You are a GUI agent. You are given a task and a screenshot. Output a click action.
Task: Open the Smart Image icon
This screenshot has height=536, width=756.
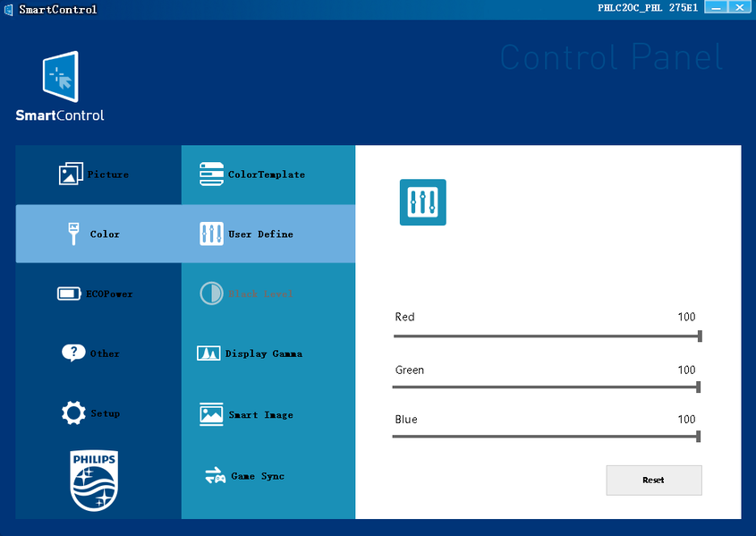(211, 414)
